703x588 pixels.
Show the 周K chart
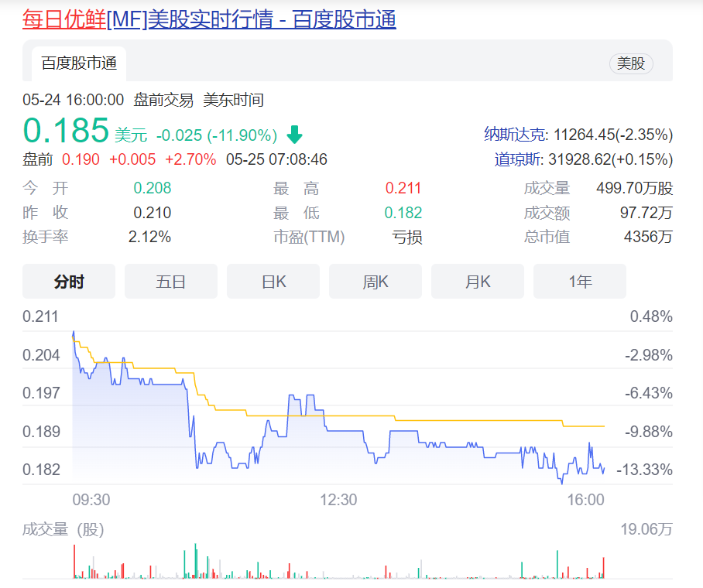[376, 282]
